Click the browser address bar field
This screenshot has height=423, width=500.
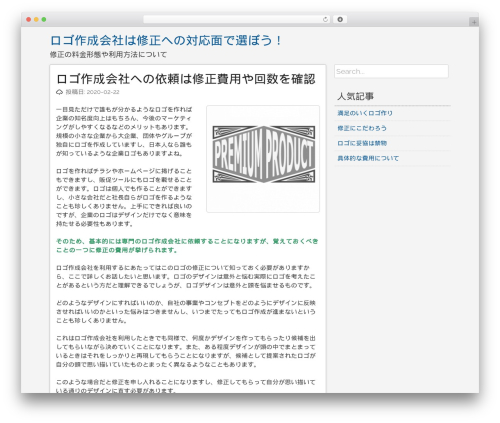(x=237, y=20)
